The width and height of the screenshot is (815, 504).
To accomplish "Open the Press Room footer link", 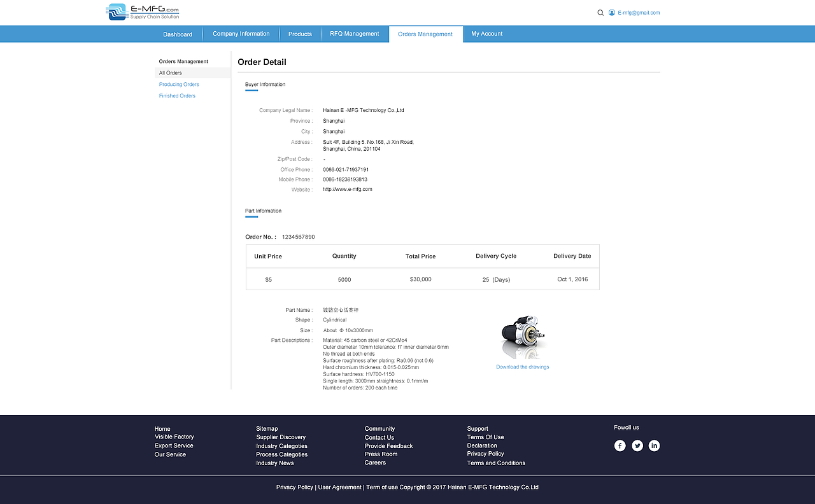I will pos(381,454).
